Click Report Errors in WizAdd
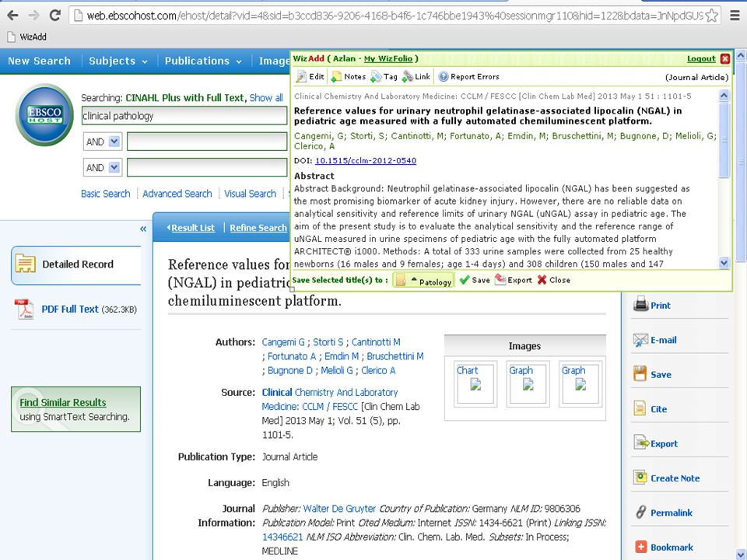The width and height of the screenshot is (747, 560). pos(468,76)
